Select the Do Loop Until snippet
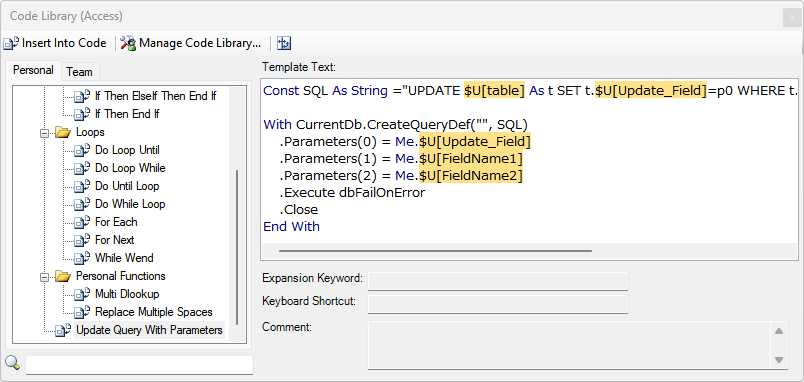 127,150
